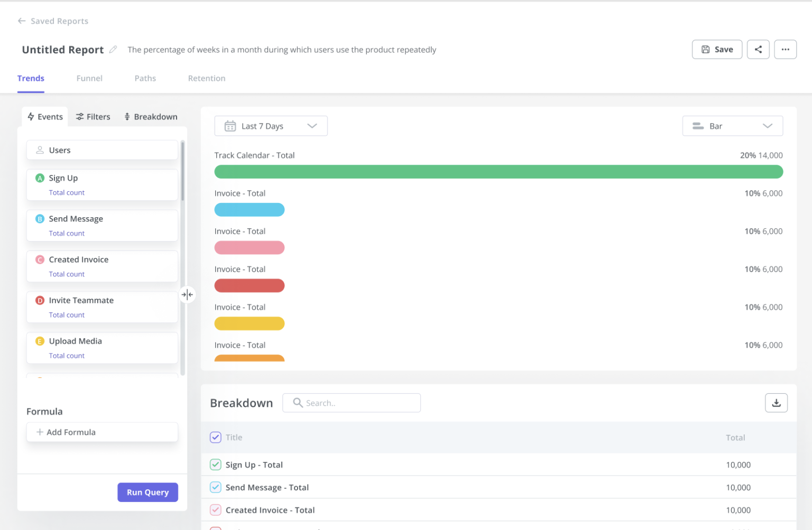
Task: Uncheck the Send Message - Total checkbox
Action: [215, 487]
